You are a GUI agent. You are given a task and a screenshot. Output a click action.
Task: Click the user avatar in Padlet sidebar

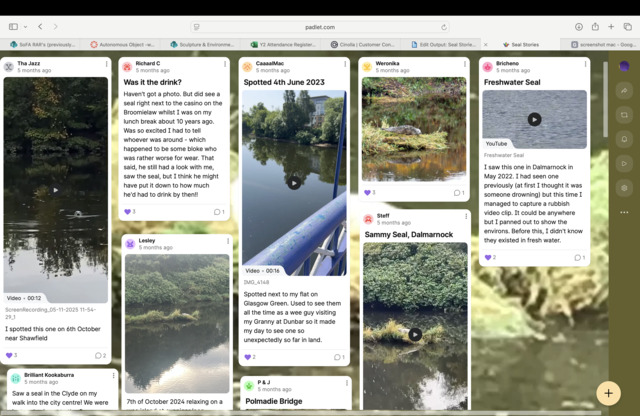click(624, 66)
